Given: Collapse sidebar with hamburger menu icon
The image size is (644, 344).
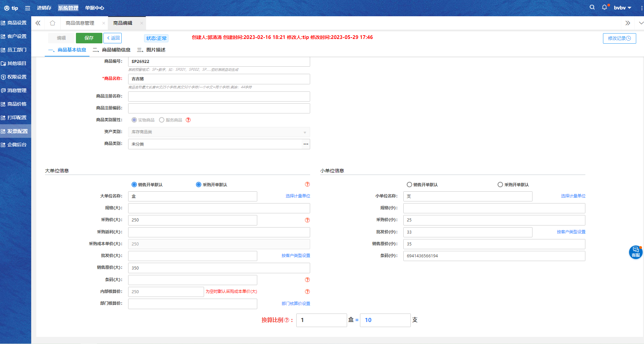Looking at the screenshot, I should (x=27, y=8).
